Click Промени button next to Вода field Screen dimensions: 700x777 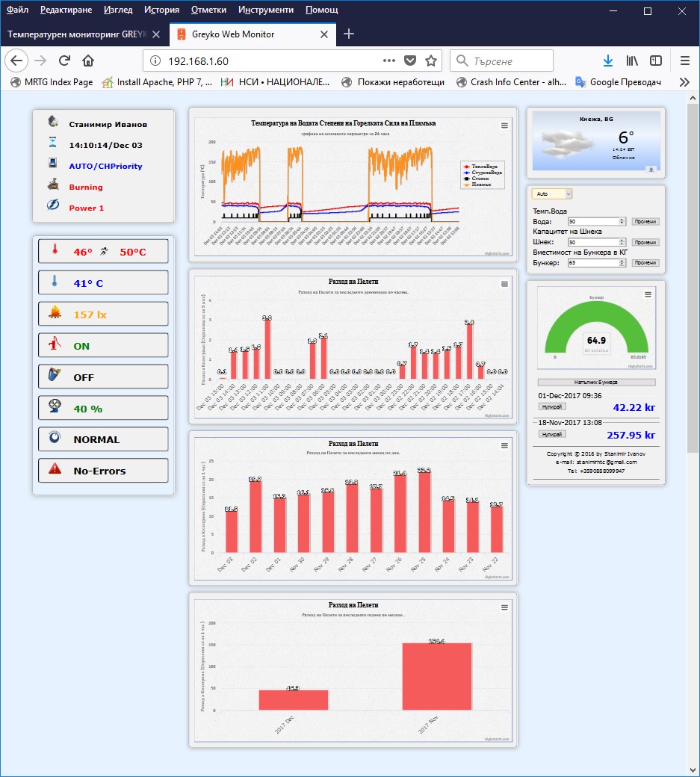(645, 221)
